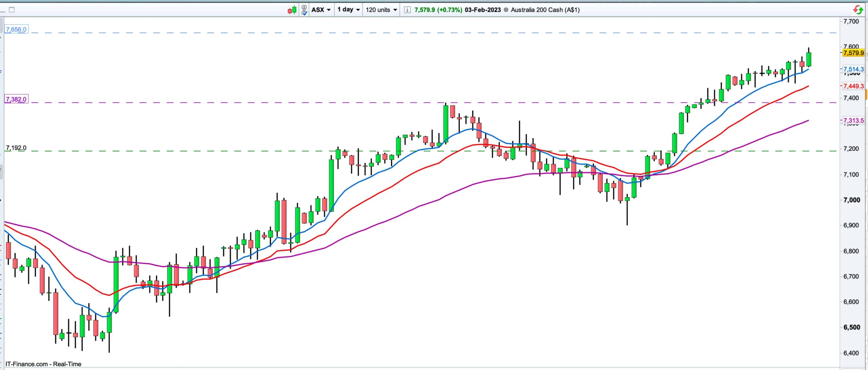This screenshot has height=370, width=868.
Task: Open the 120 units dropdown
Action: click(x=381, y=10)
